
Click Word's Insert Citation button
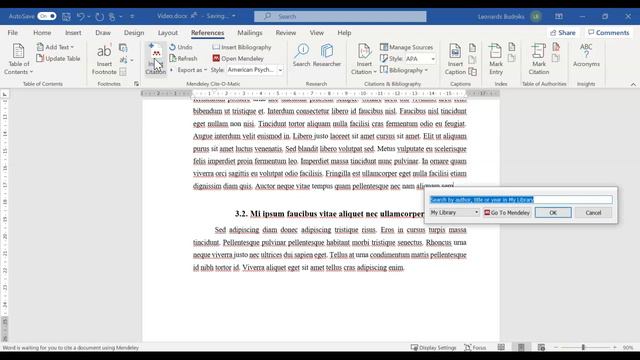click(x=364, y=59)
